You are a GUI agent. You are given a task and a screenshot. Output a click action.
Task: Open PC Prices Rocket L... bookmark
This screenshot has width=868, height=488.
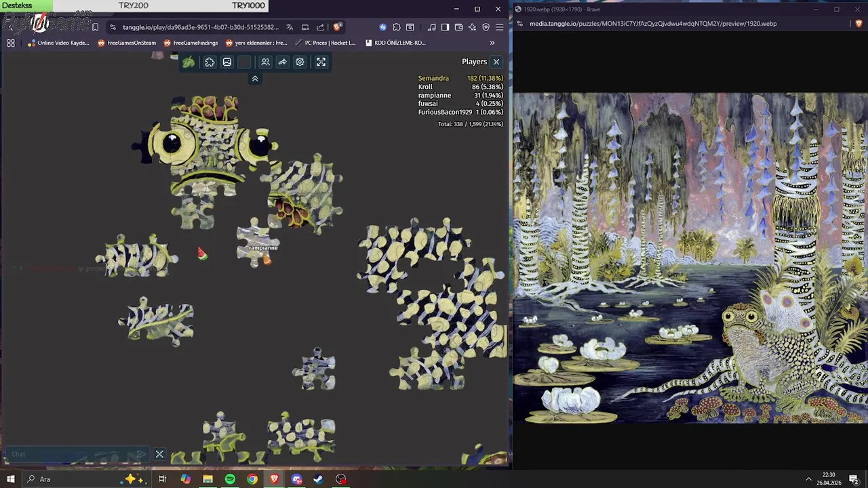coord(325,43)
